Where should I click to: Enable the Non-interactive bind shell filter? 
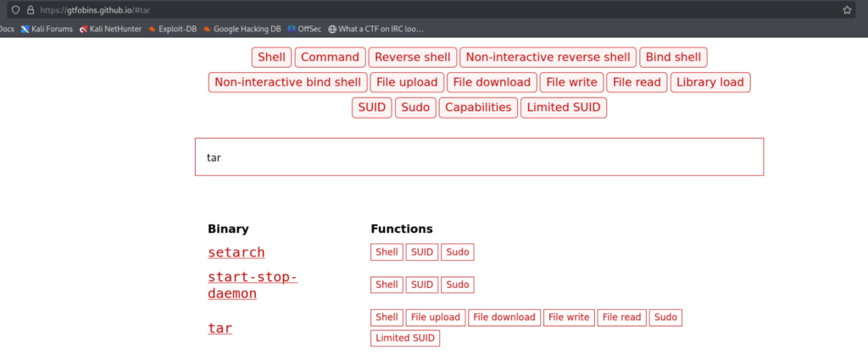(x=287, y=82)
